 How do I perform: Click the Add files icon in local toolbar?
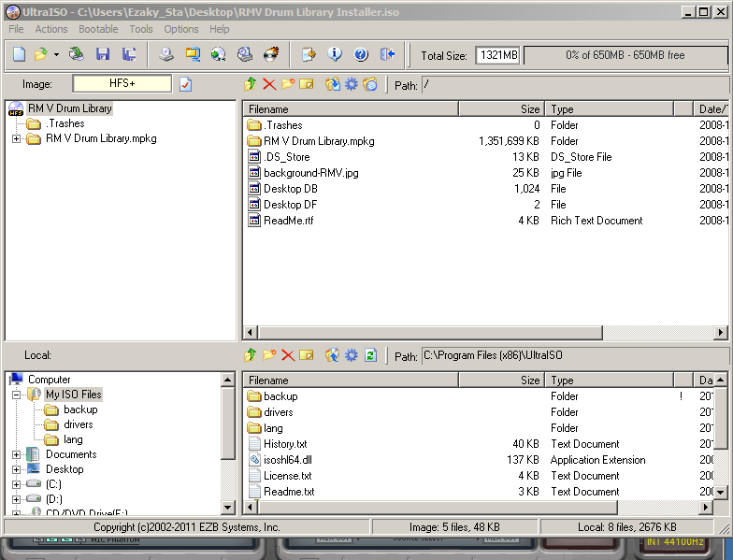pos(333,355)
